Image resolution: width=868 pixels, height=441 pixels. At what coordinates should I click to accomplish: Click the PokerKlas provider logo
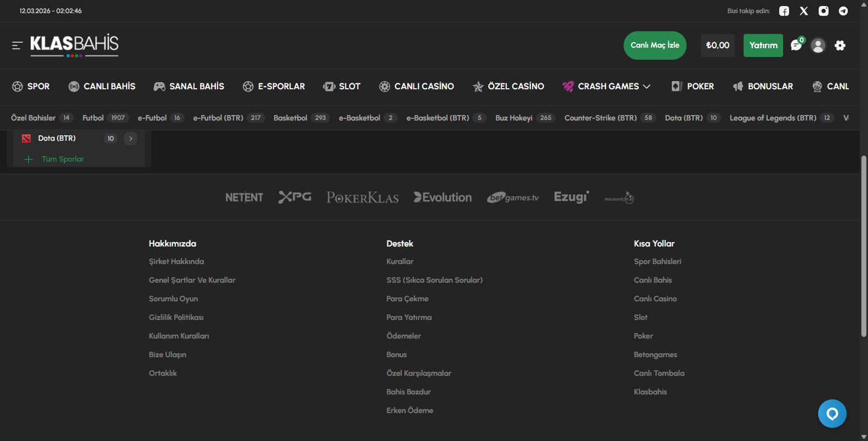click(363, 197)
